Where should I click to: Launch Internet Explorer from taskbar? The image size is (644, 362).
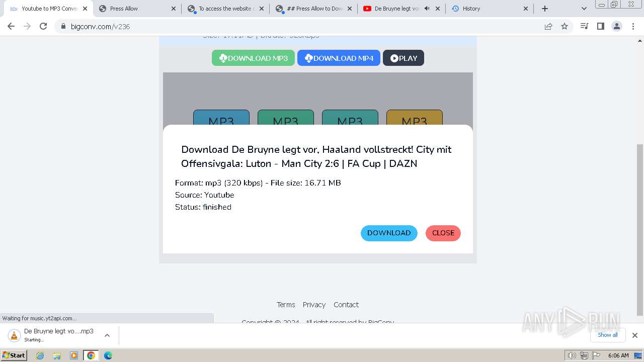(x=40, y=355)
